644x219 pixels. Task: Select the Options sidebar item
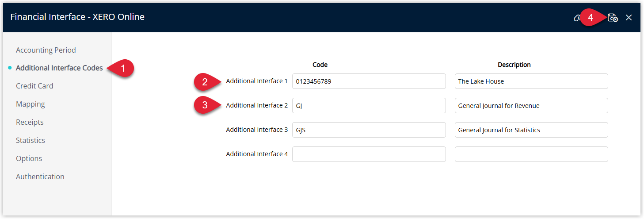point(29,158)
